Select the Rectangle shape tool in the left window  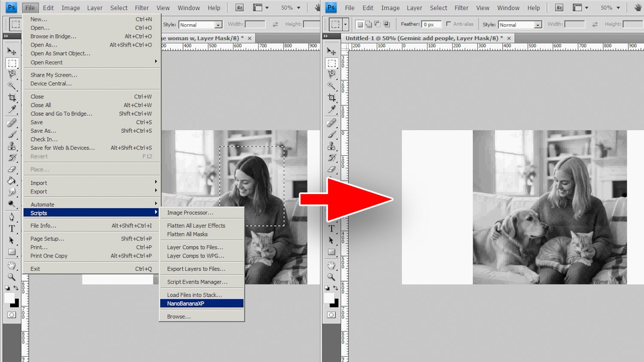tap(12, 252)
